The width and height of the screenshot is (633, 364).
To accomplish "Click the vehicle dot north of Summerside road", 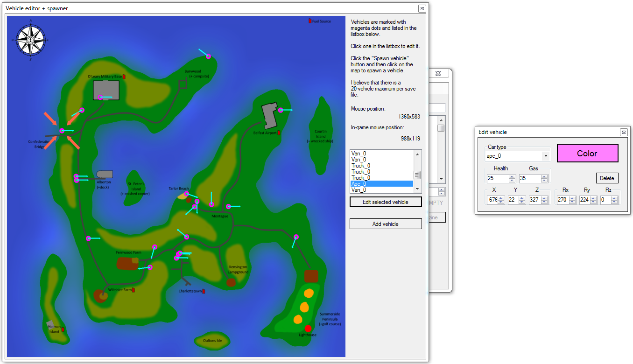I will point(296,237).
